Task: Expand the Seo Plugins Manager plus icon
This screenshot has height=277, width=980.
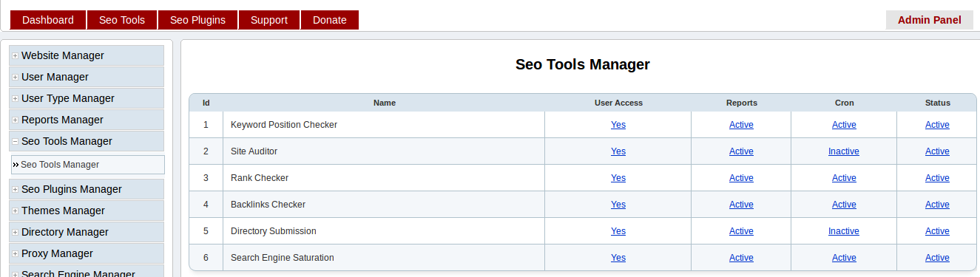Action: 15,189
